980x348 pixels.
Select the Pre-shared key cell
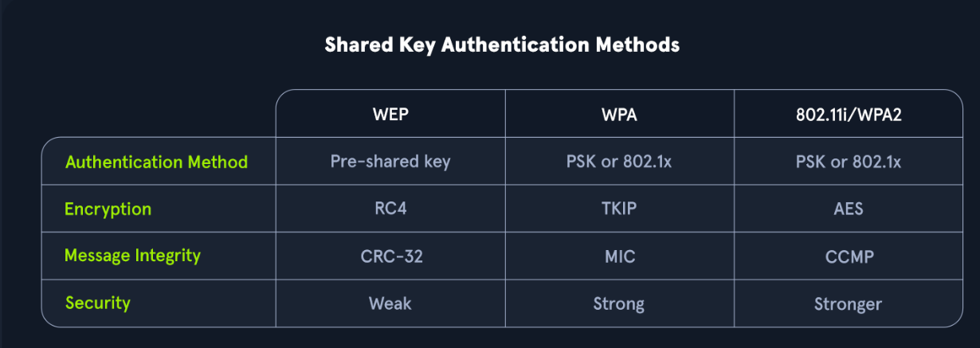click(x=390, y=162)
